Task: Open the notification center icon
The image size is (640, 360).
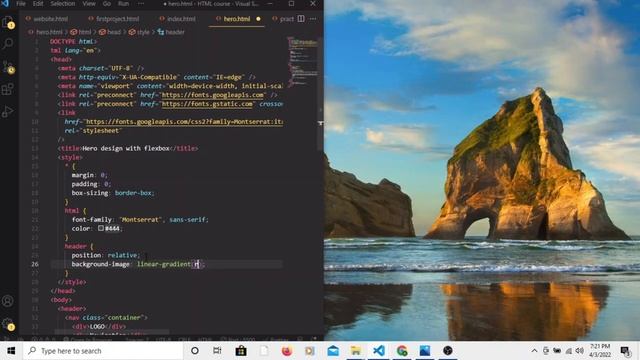Action: [625, 351]
